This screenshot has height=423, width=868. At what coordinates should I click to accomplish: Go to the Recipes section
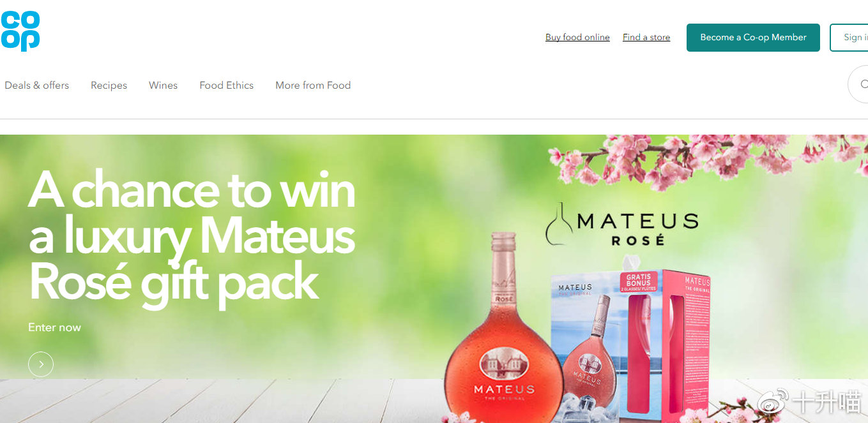[x=109, y=85]
